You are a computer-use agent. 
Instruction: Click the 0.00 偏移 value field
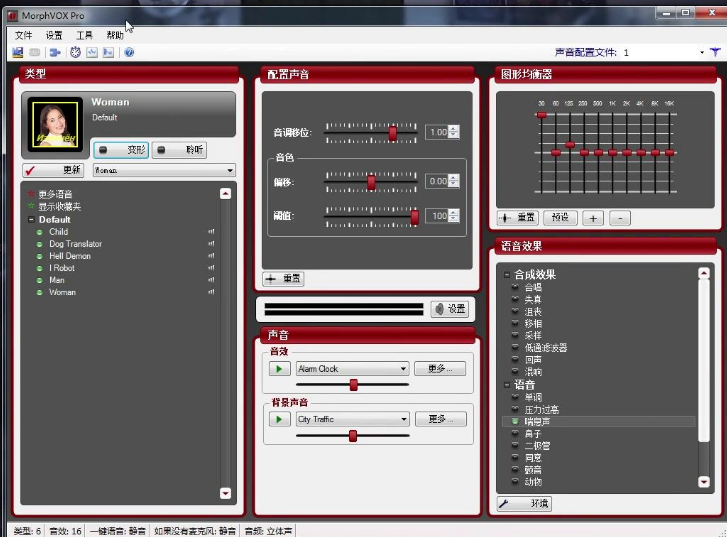coord(437,181)
